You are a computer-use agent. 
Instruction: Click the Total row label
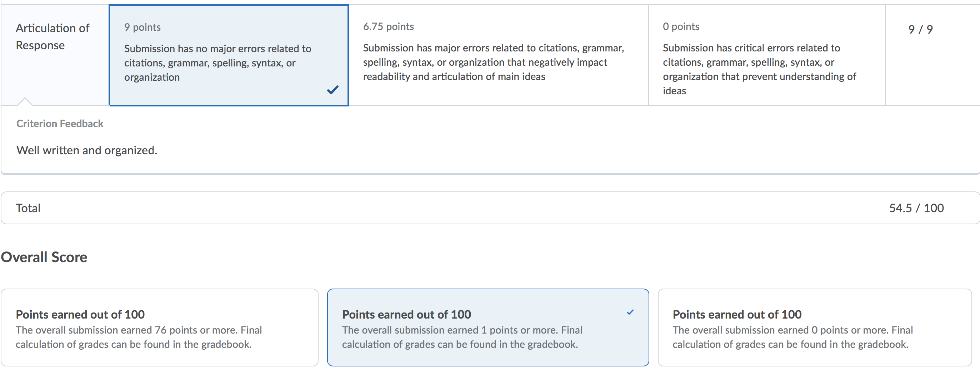(28, 208)
